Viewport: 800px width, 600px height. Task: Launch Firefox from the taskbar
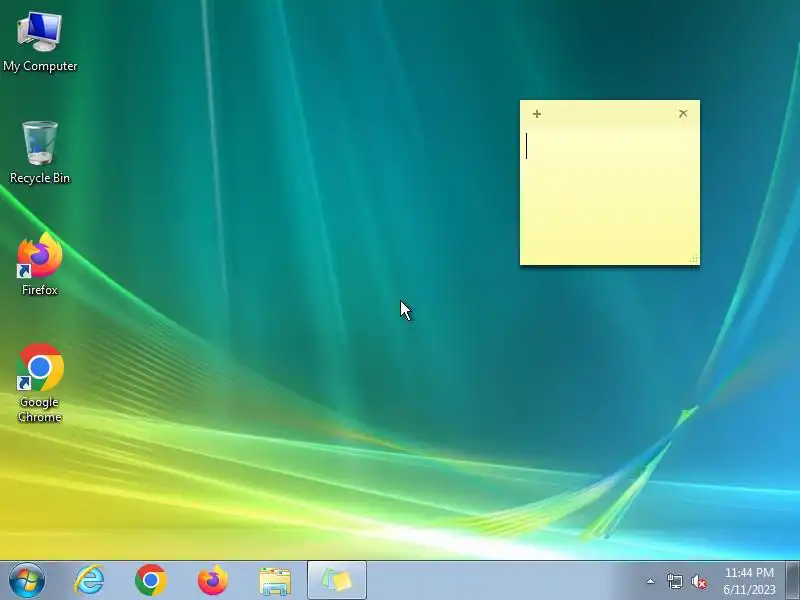click(213, 580)
